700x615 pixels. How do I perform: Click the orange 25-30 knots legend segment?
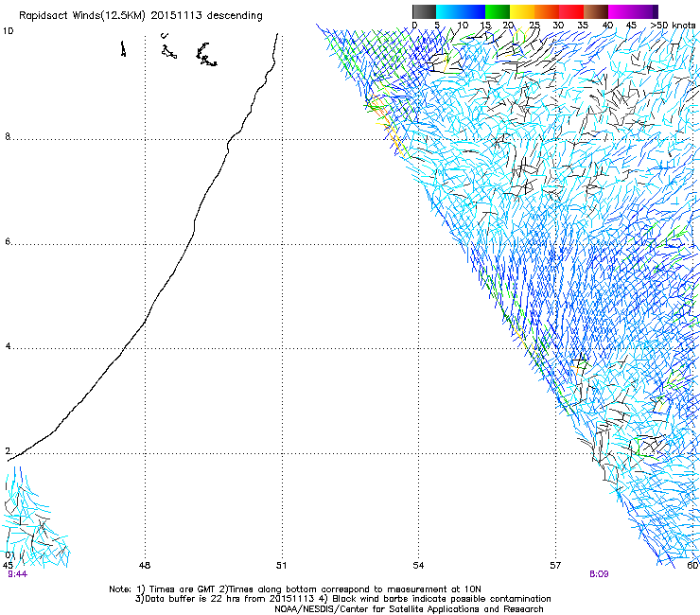[547, 11]
